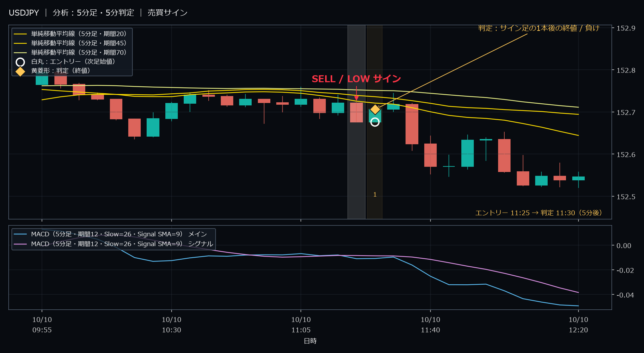Image resolution: width=644 pixels, height=353 pixels.
Task: Click the red signal candle under the SELL arrow
Action: coord(356,112)
